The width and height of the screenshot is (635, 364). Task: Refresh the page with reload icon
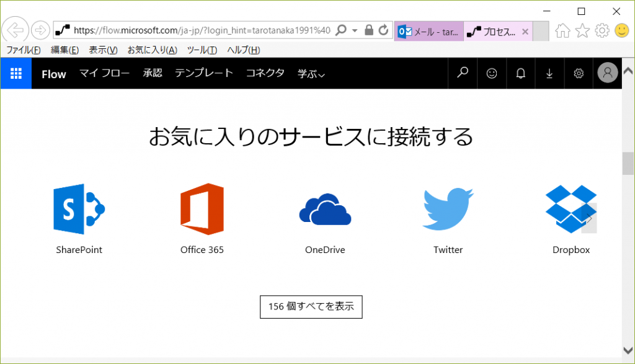383,30
